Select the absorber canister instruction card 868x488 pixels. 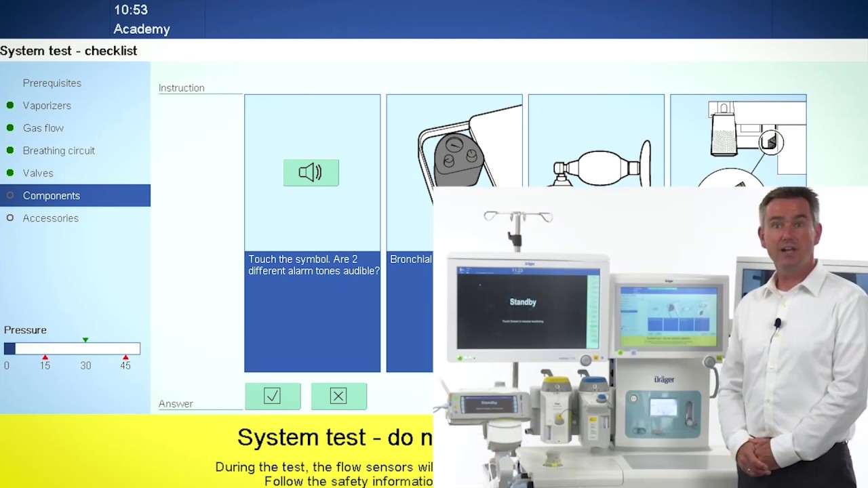pyautogui.click(x=738, y=140)
